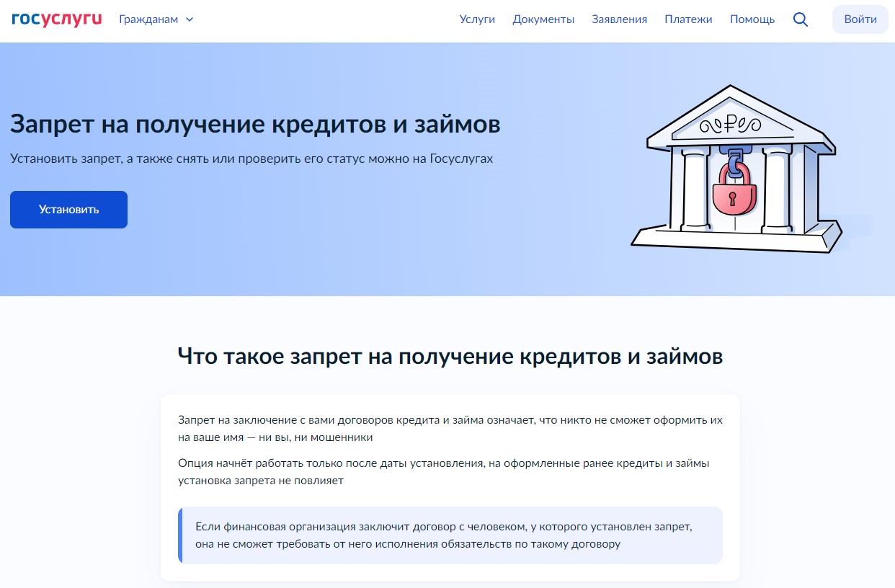Click the heading Что такое запрет на получение
The width and height of the screenshot is (895, 588).
(x=450, y=356)
